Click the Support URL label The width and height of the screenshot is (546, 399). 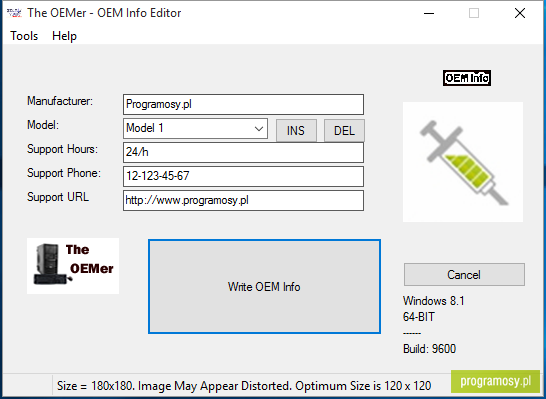(x=58, y=197)
